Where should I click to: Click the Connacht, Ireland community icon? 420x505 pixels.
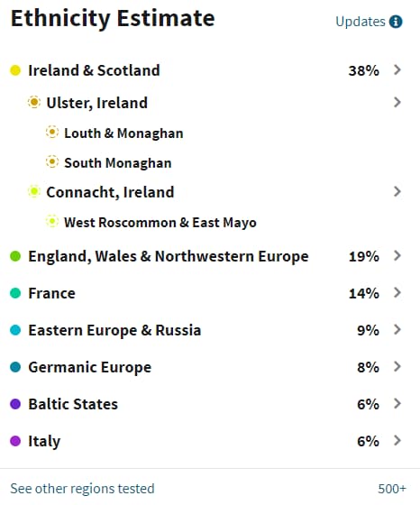[x=33, y=191]
